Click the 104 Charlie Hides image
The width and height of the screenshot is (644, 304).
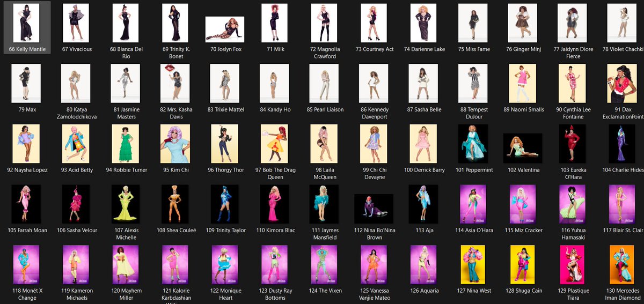(622, 144)
